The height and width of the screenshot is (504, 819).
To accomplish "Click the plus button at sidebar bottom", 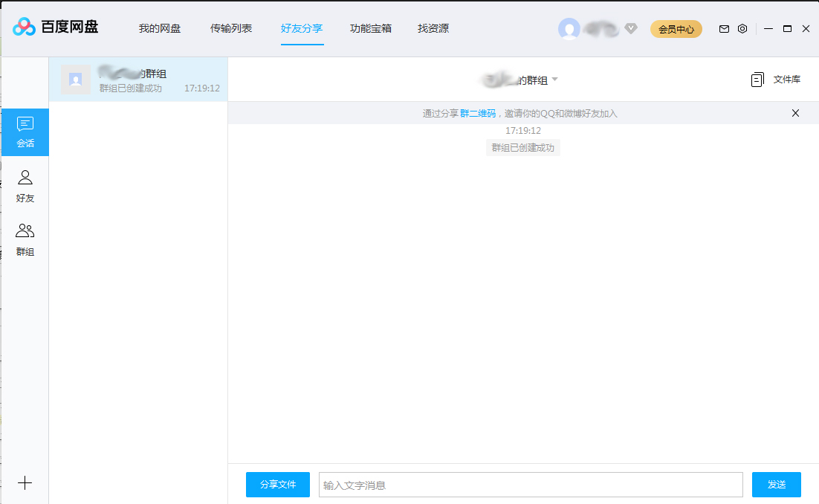I will (x=25, y=483).
